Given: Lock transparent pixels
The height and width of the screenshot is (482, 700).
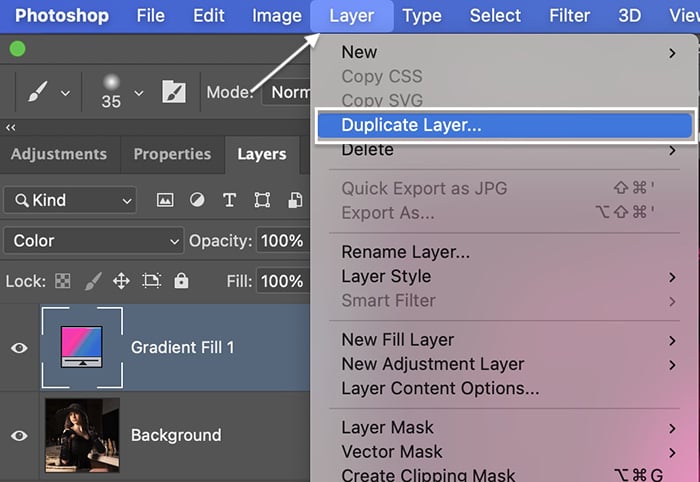Looking at the screenshot, I should click(x=62, y=281).
